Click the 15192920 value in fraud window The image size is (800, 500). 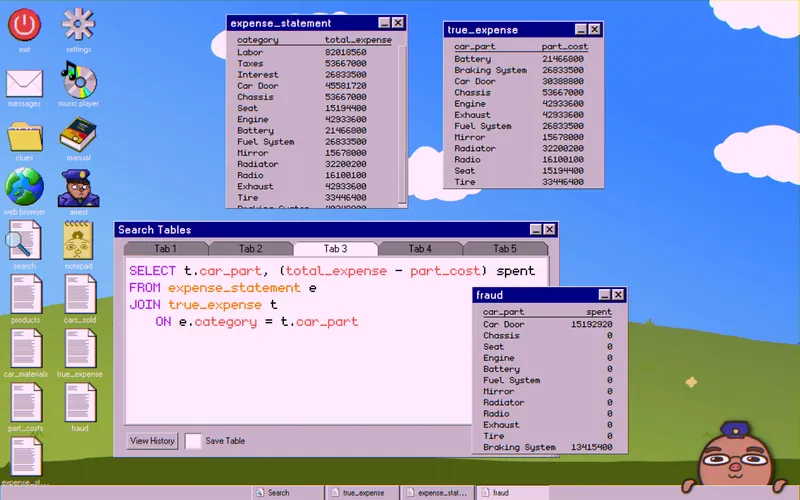point(591,324)
